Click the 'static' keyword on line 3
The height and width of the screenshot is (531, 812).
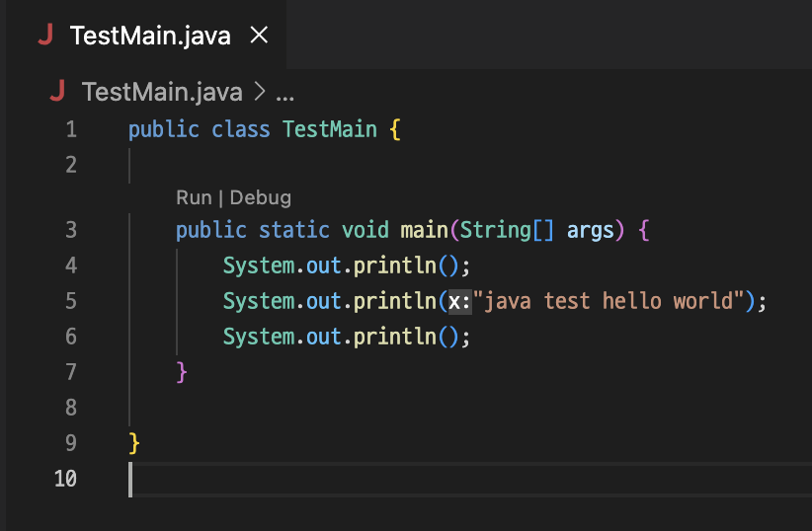[294, 230]
